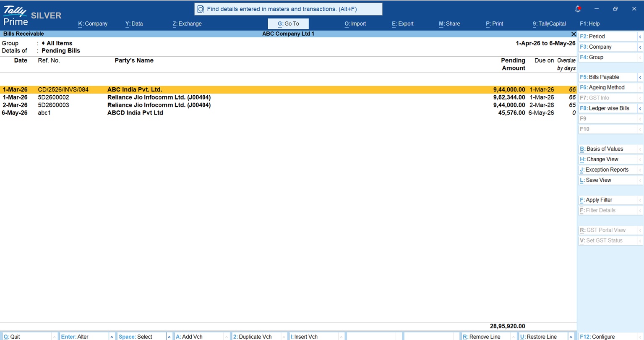The width and height of the screenshot is (644, 340).
Task: Click F6: Ageing Method button
Action: (x=607, y=88)
